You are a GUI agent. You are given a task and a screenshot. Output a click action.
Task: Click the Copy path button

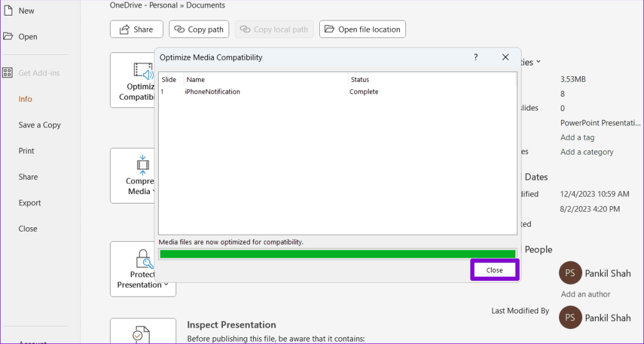point(199,29)
